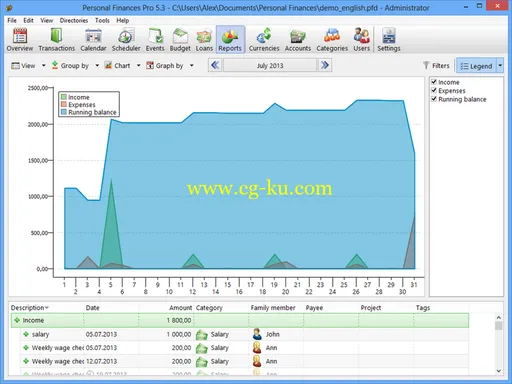Open the Settings section
Screen dimensions: 512x384
pos(389,40)
